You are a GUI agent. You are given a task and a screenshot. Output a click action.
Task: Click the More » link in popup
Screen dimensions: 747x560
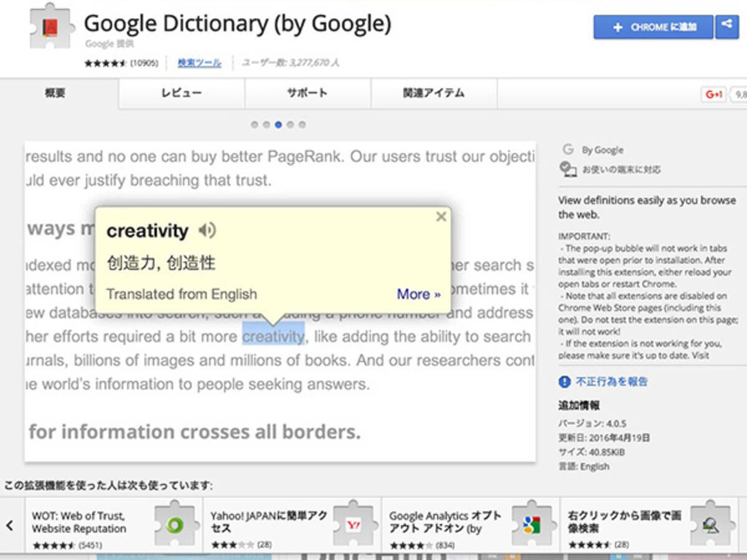coord(418,294)
